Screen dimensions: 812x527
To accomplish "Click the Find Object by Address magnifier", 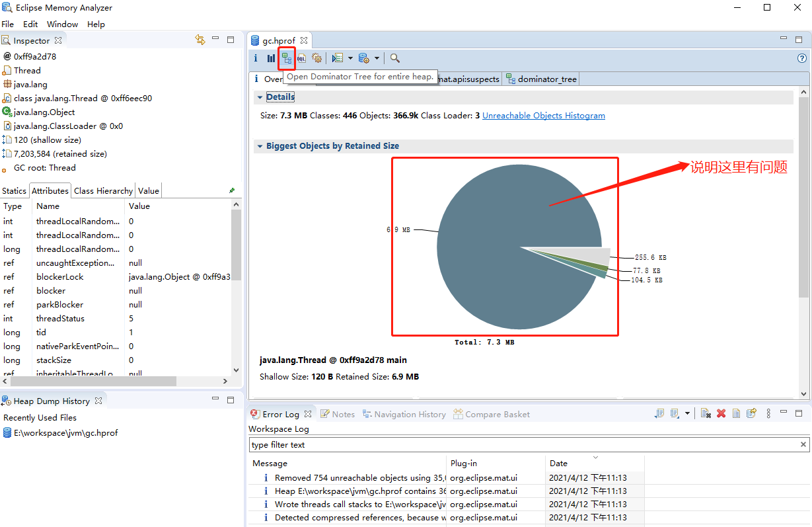I will (x=394, y=58).
